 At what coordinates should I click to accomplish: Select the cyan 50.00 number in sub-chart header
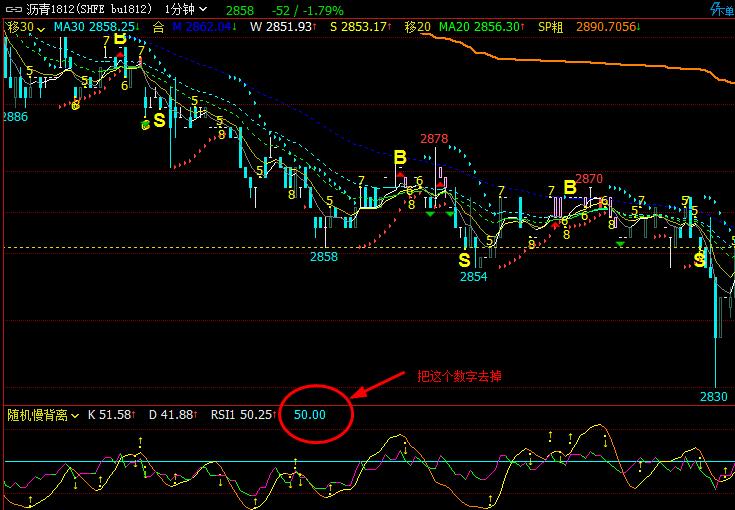point(310,415)
